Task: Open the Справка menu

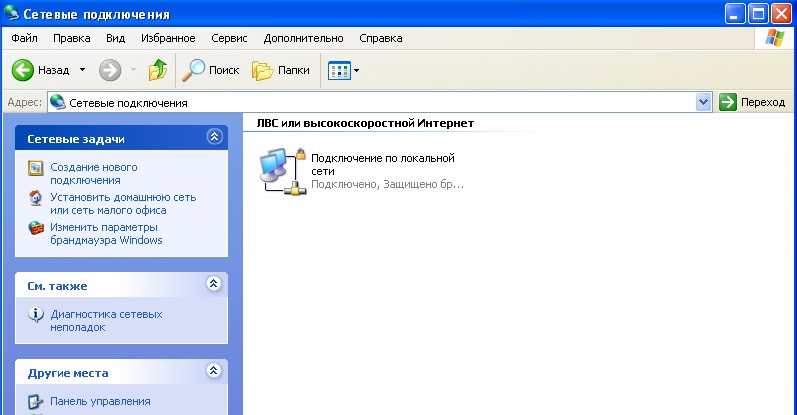Action: point(381,38)
